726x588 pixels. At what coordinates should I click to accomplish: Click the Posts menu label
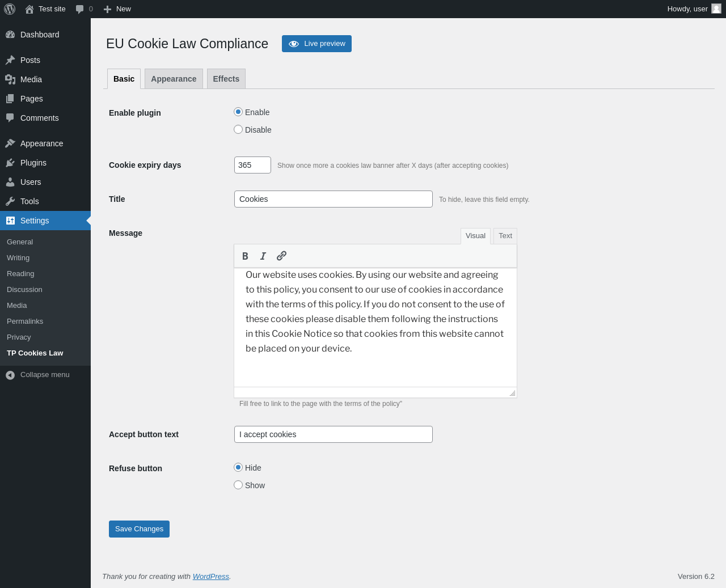[x=30, y=60]
